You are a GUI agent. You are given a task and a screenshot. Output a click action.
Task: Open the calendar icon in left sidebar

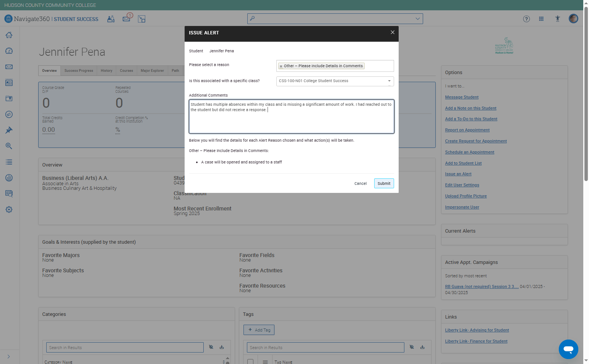click(x=9, y=83)
